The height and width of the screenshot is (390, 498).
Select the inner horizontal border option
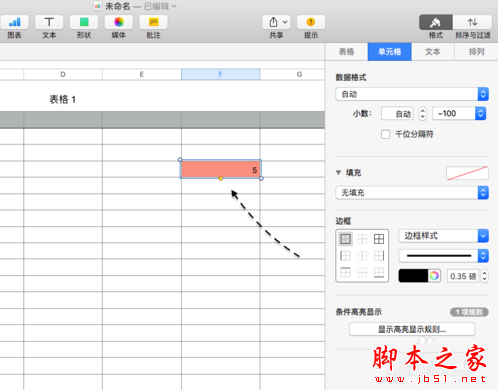tap(362, 272)
